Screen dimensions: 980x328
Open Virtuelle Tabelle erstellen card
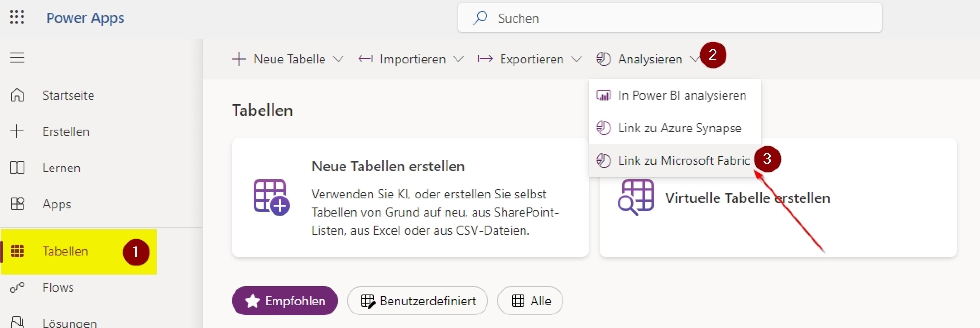tap(778, 197)
